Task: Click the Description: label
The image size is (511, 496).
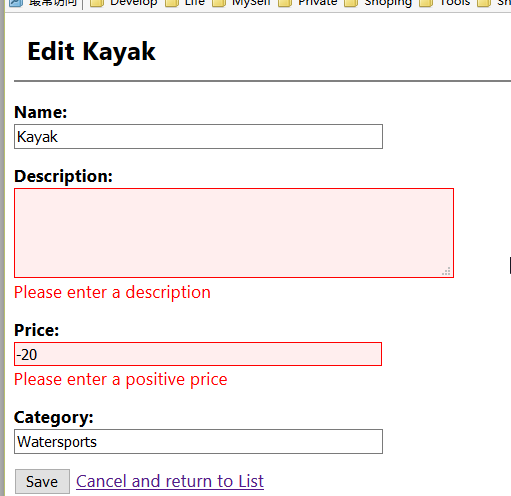Action: point(63,176)
